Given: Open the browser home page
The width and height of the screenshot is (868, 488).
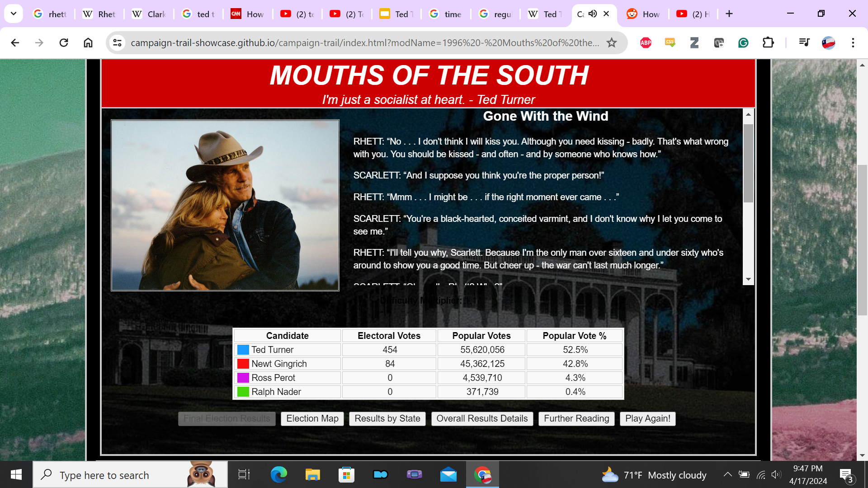Looking at the screenshot, I should (x=88, y=43).
